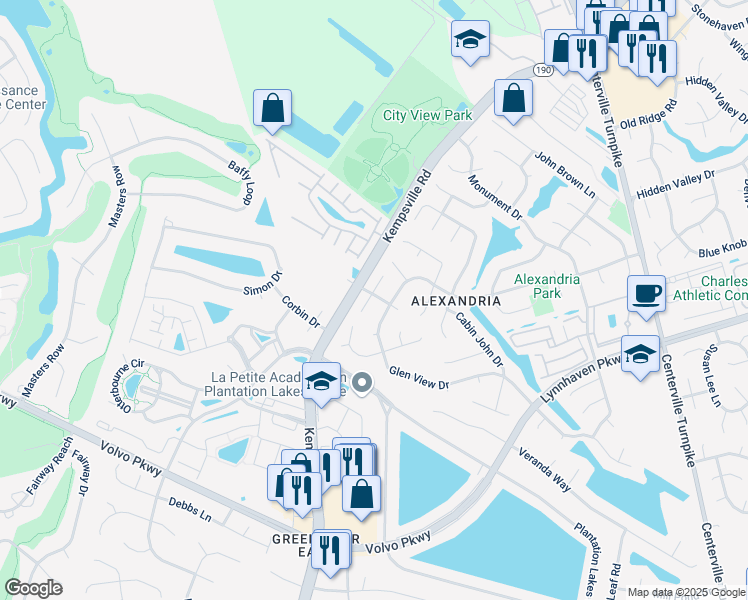Open the restaurant marker left of the lower shopping bag

tap(302, 493)
